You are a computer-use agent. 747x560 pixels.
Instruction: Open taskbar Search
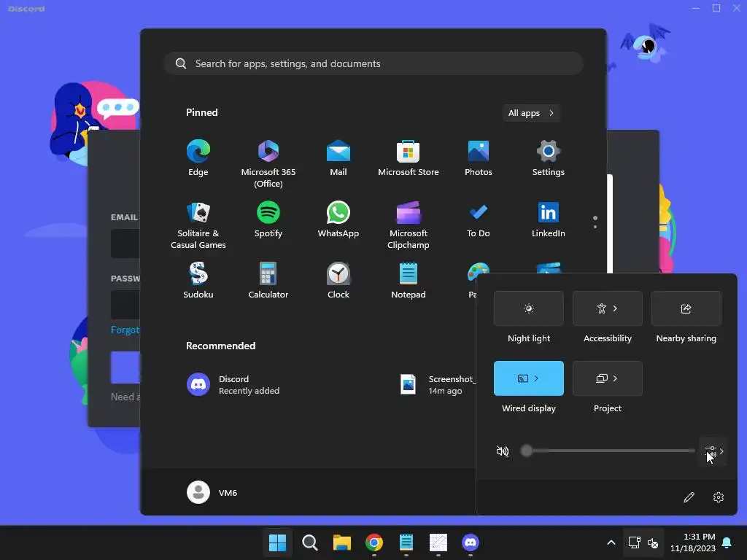click(x=309, y=542)
